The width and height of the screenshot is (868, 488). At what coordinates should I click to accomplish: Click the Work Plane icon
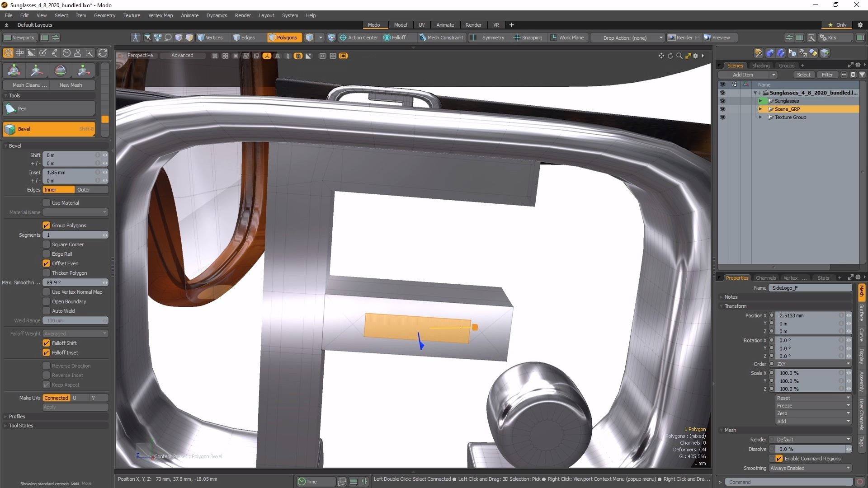(x=553, y=38)
